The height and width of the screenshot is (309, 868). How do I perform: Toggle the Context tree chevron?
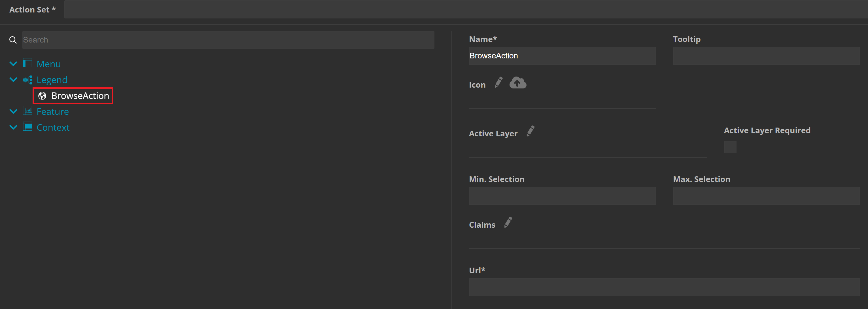pos(14,127)
